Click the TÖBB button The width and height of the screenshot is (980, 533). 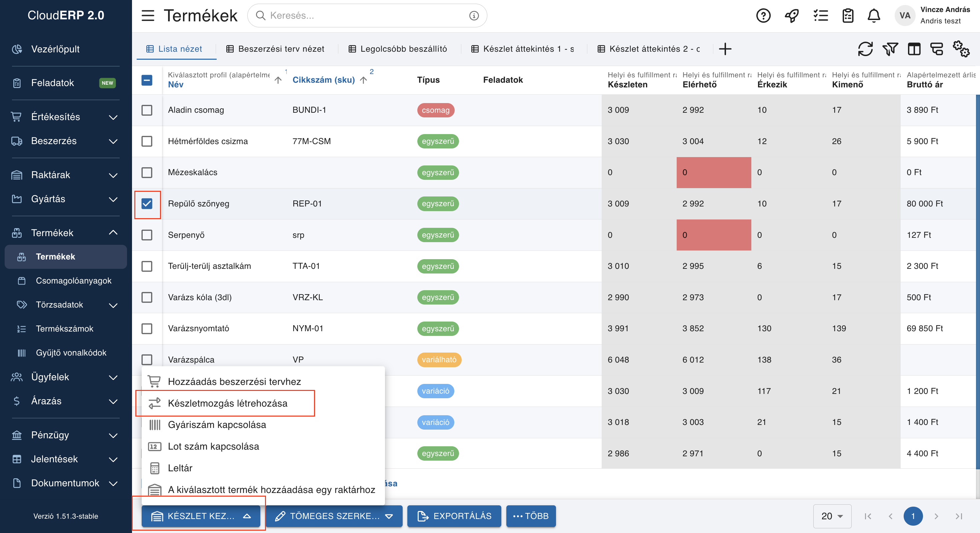[x=531, y=516]
